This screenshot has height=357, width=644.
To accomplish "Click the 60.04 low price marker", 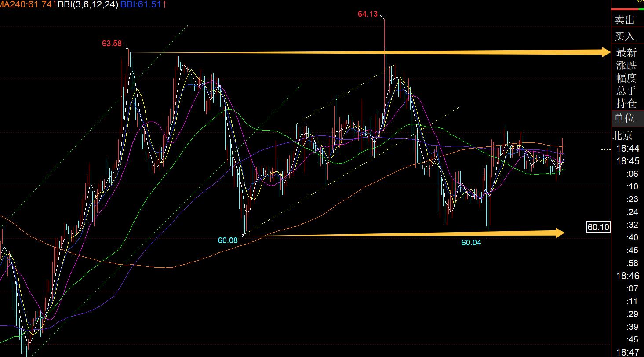I will 471,243.
